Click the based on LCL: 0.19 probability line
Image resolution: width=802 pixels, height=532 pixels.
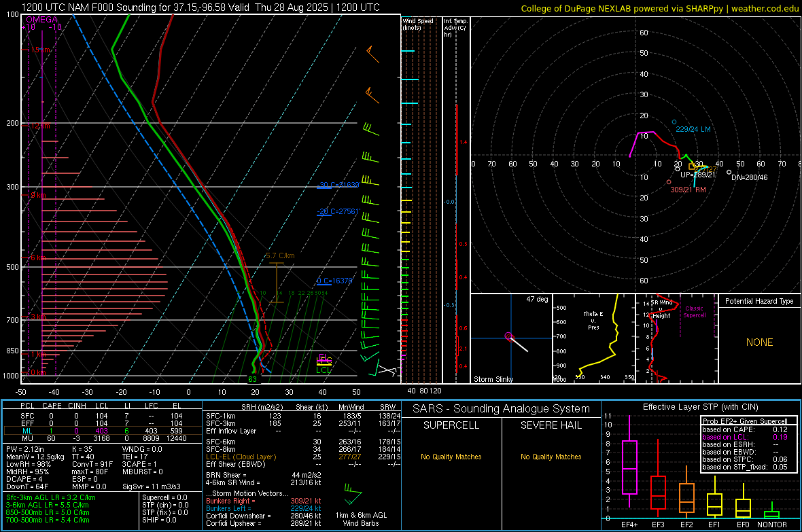745,437
